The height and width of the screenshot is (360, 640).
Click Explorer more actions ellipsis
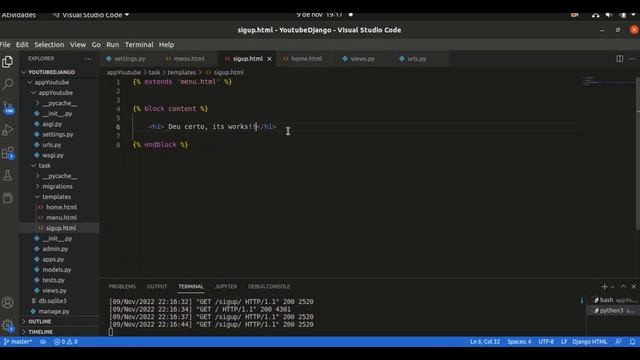pyautogui.click(x=88, y=59)
